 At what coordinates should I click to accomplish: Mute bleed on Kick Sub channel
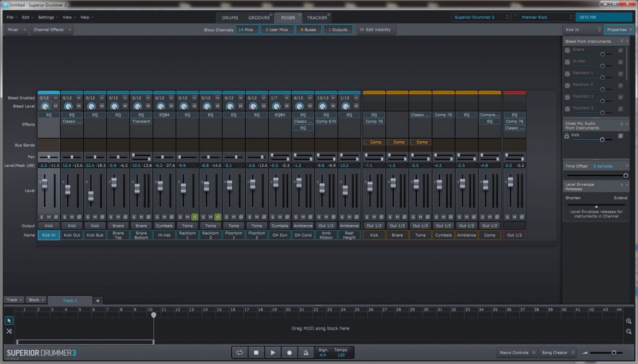(102, 106)
